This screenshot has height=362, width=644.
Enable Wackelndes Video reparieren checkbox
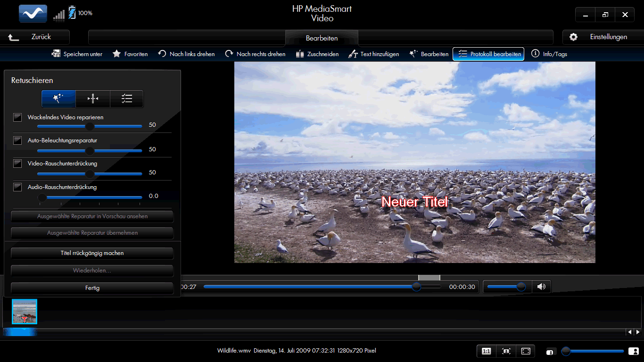[17, 117]
